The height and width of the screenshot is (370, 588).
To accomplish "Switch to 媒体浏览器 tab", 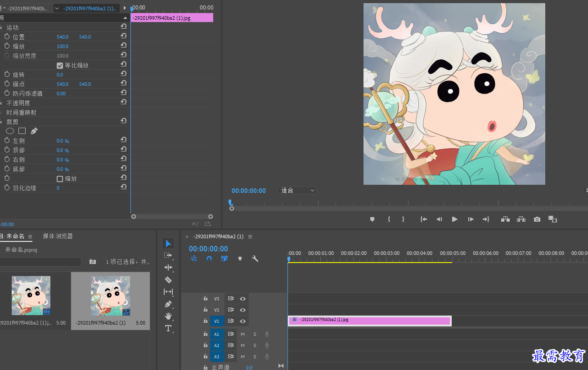I will (58, 236).
